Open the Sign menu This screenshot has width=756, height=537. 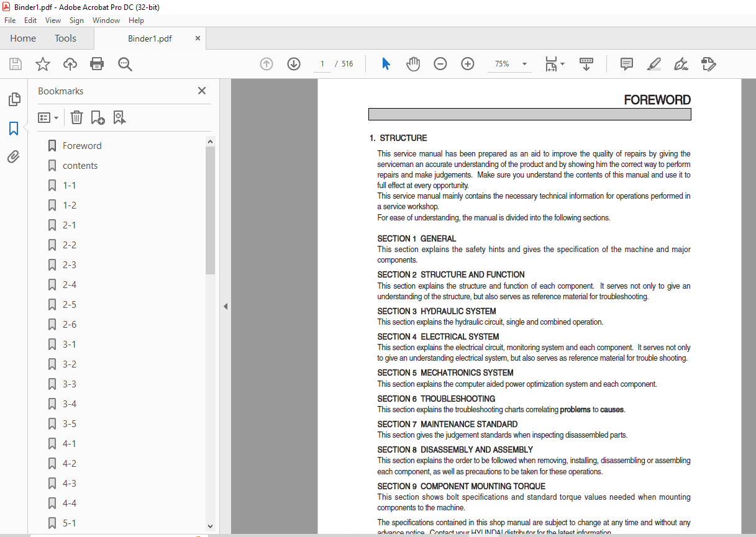[x=76, y=20]
